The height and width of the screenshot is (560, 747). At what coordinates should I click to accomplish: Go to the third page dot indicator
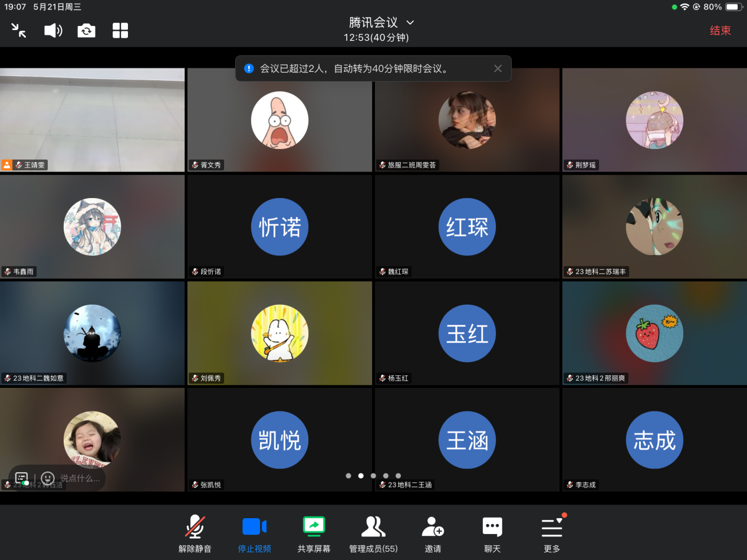tap(373, 476)
